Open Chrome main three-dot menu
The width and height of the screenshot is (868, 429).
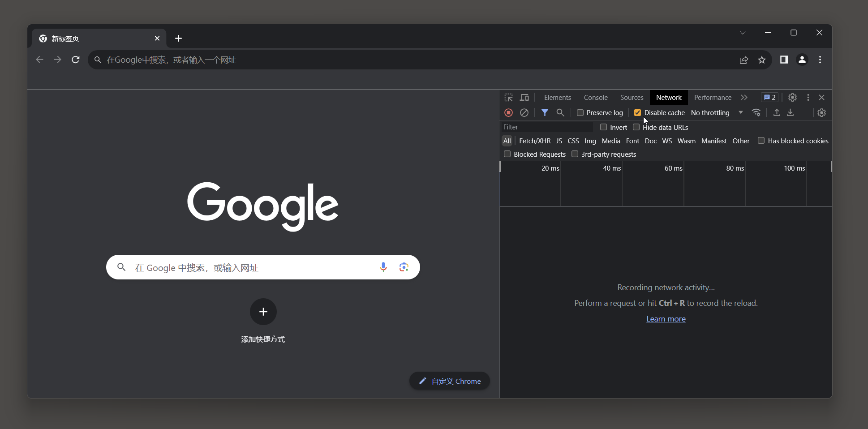pos(820,60)
